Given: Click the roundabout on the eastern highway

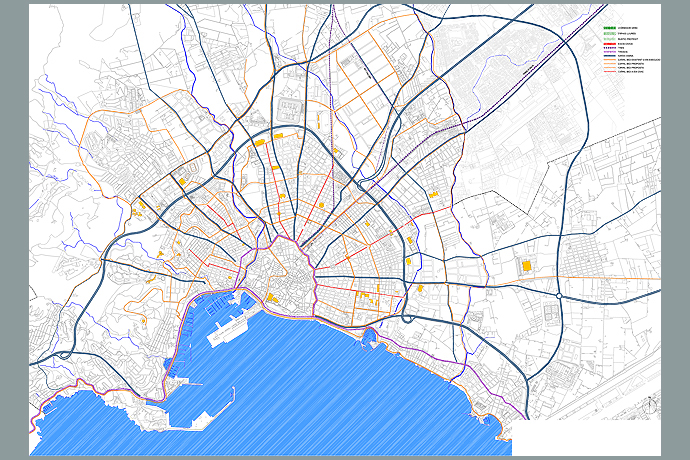Looking at the screenshot, I should (x=557, y=295).
